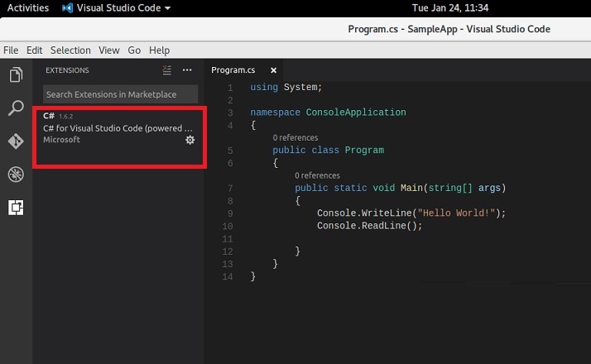Viewport: 591px width, 364px height.
Task: Open the Selection menu
Action: point(70,50)
